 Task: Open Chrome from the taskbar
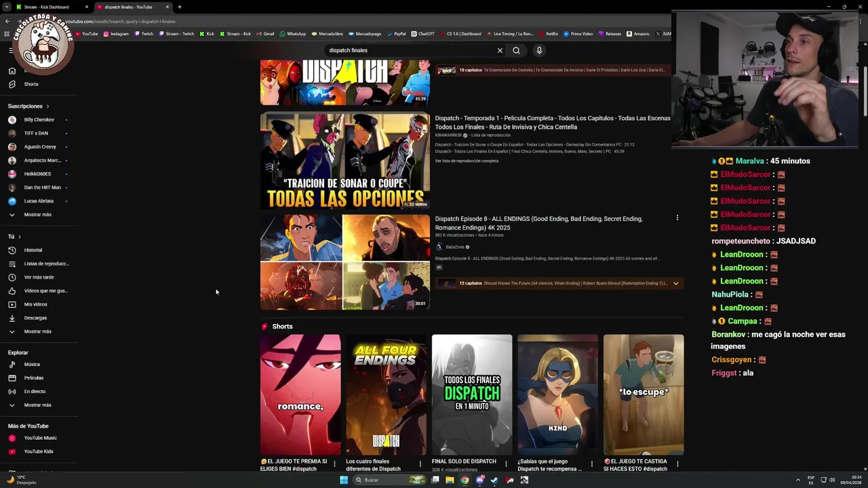tap(465, 480)
